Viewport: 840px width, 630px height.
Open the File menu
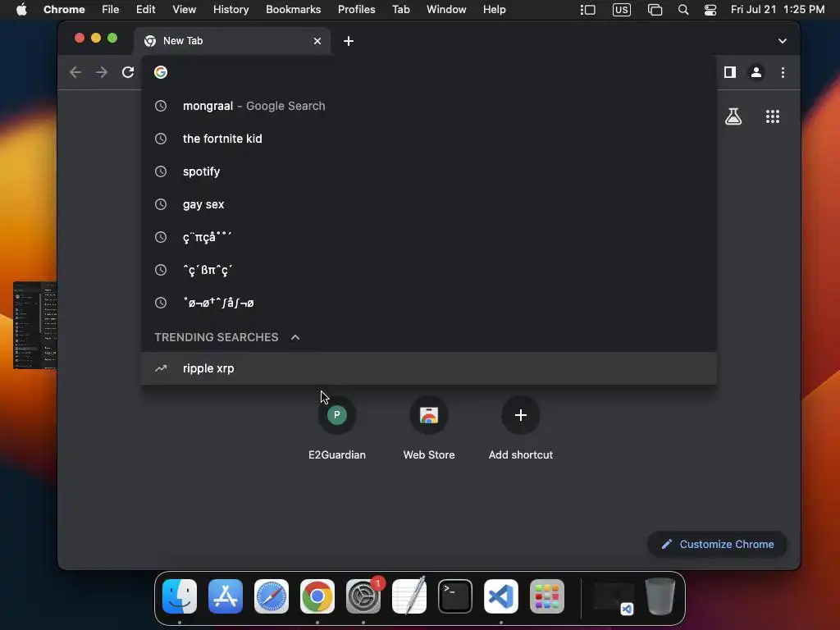111,10
